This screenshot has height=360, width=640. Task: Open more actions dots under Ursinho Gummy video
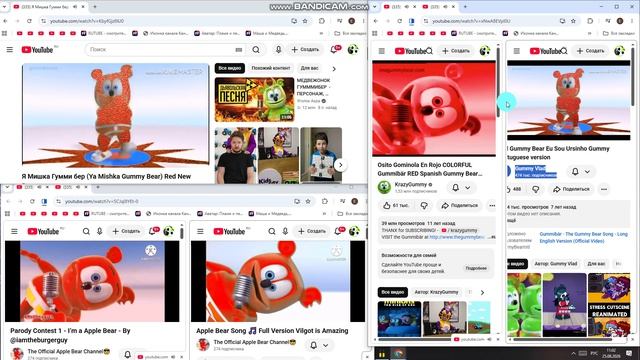coord(604,189)
